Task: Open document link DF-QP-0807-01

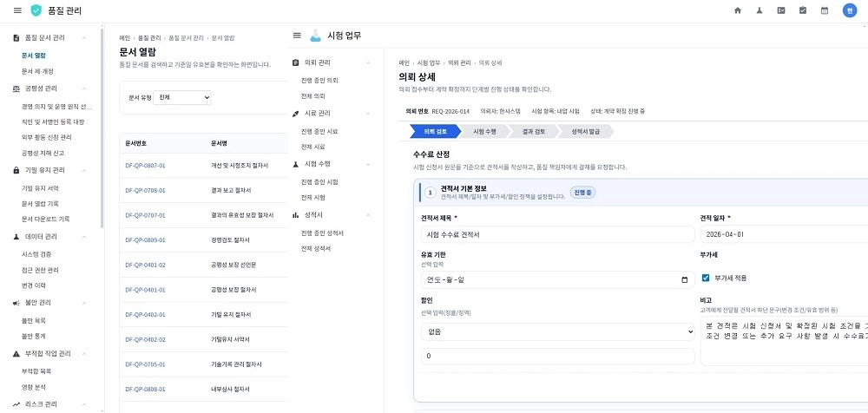Action: click(x=145, y=166)
